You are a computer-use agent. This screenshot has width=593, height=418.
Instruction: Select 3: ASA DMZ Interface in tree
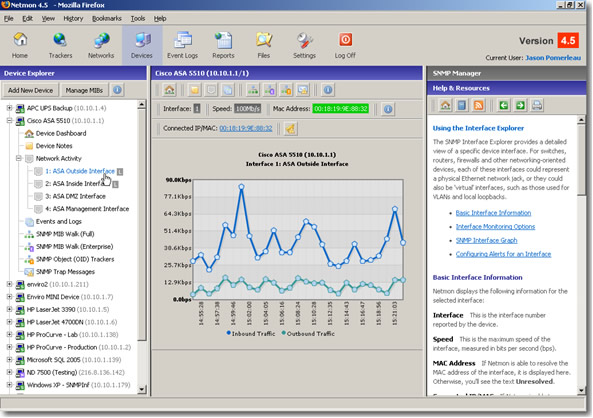pyautogui.click(x=75, y=196)
